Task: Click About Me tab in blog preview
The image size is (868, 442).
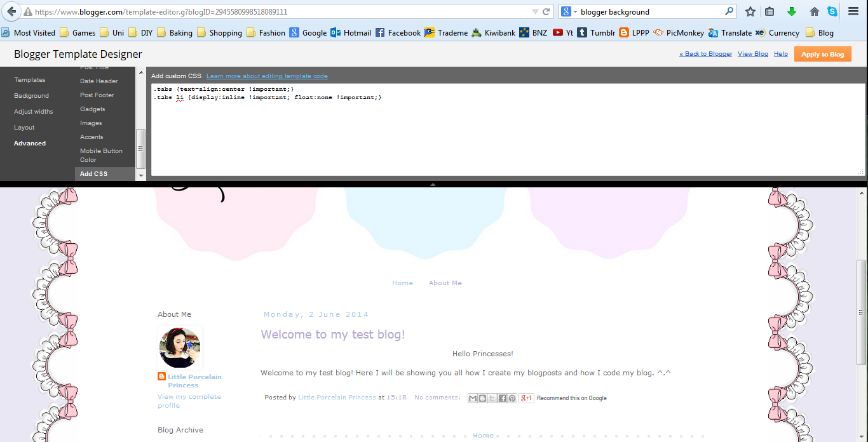Action: pyautogui.click(x=445, y=283)
